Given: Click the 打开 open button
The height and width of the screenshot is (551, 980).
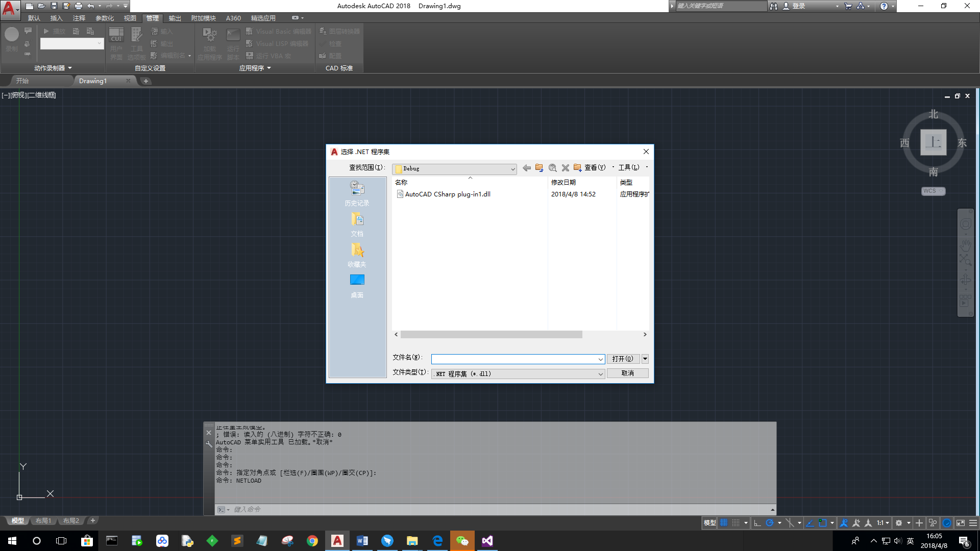Looking at the screenshot, I should pos(622,359).
